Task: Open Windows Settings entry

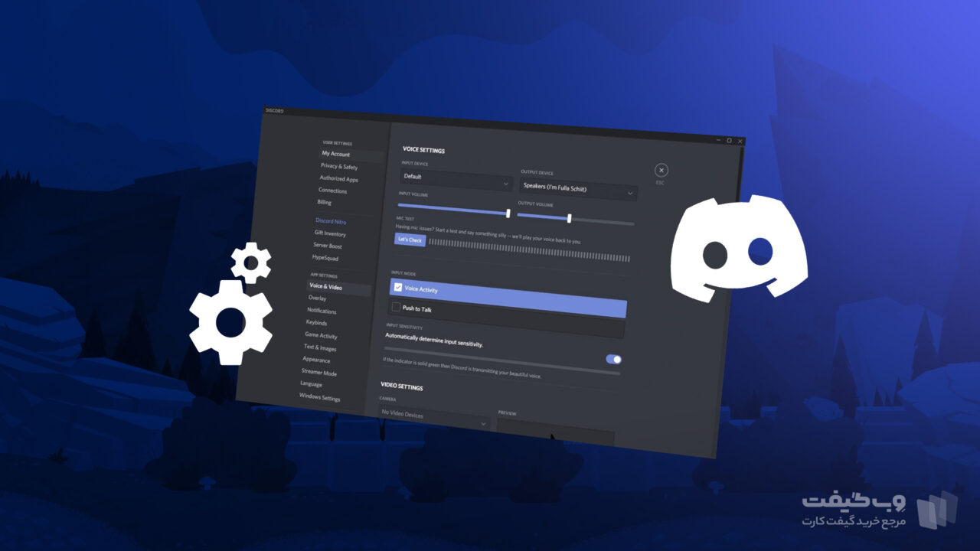Action: [320, 398]
